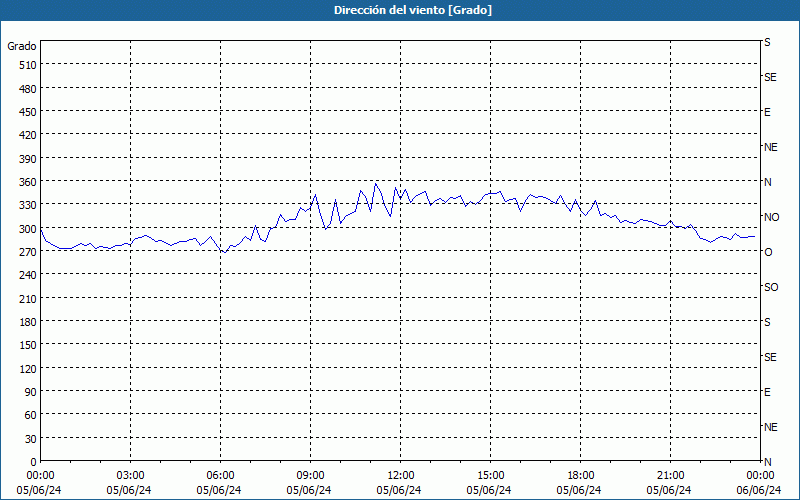800x500 pixels.
Task: Select the "O" compass label beside 270
Action: pyautogui.click(x=768, y=252)
